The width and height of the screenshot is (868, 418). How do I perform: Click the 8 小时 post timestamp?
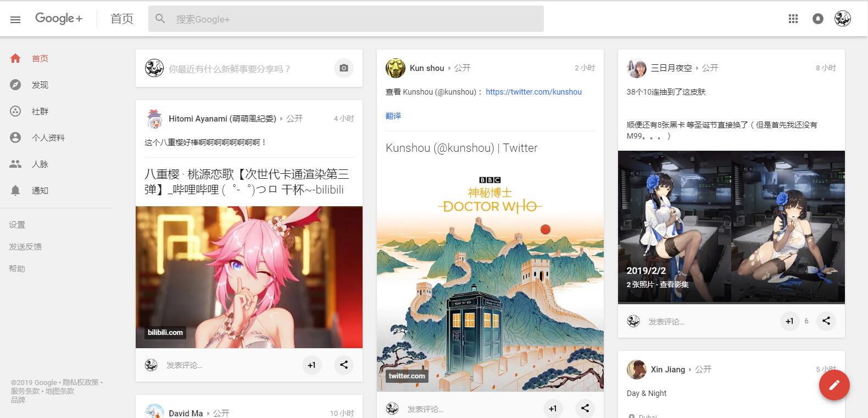click(x=826, y=68)
